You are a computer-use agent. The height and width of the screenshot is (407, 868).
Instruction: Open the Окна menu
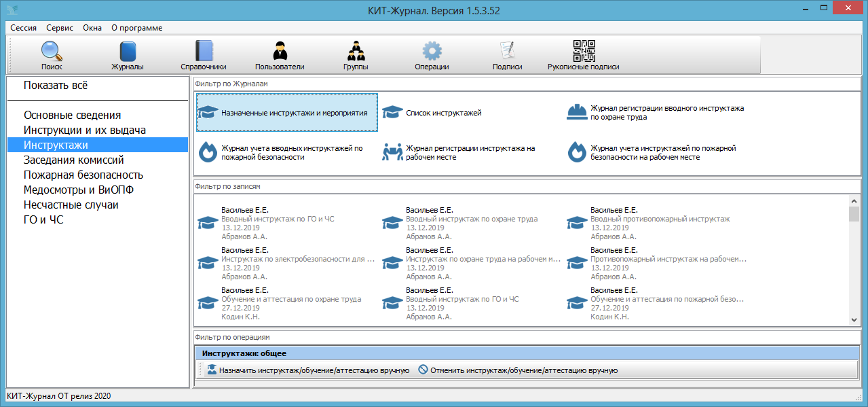click(x=92, y=28)
